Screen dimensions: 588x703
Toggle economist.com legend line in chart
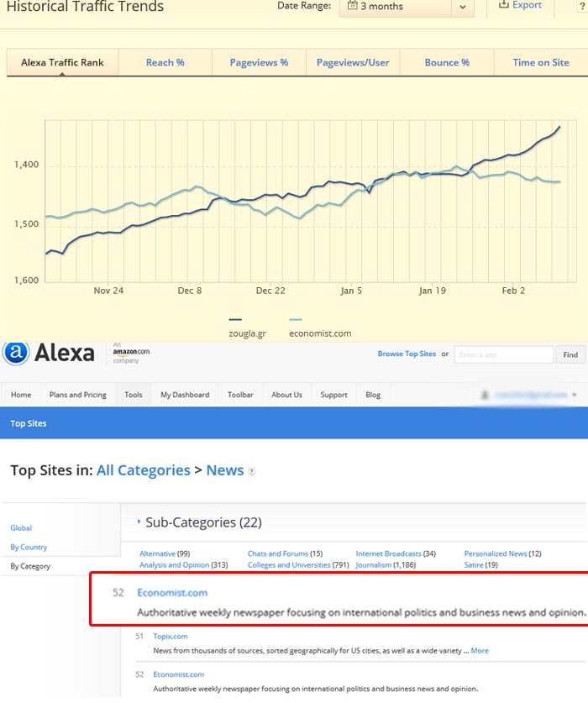point(295,320)
